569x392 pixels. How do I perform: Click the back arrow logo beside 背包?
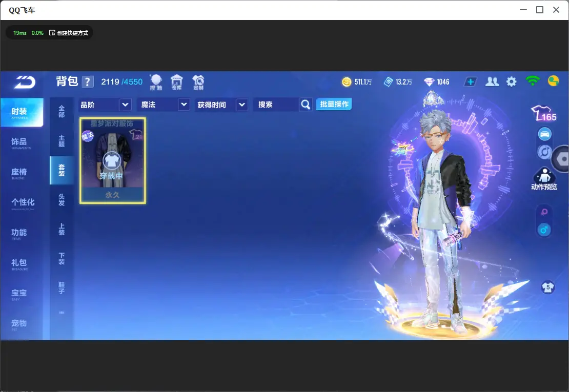tap(25, 82)
